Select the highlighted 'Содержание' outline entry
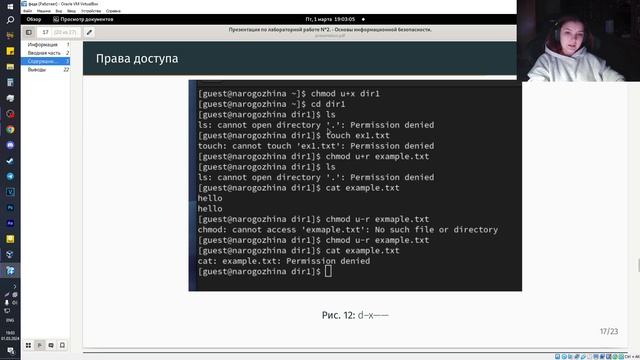Screen dimensions: 640x360 (x=46, y=61)
